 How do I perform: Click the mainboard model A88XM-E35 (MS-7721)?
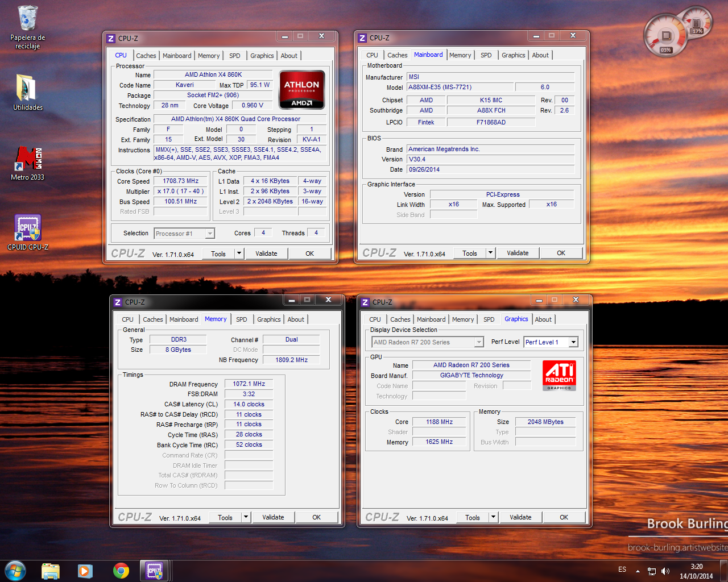(460, 87)
